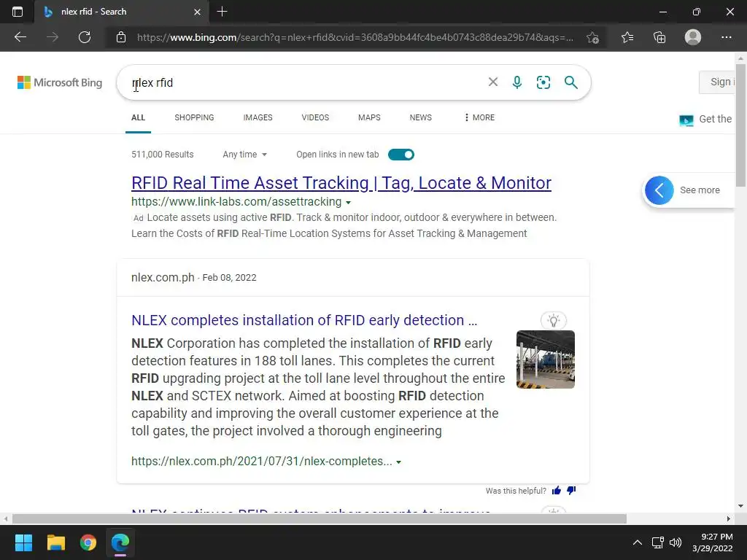Give thumbs up feedback

click(557, 491)
